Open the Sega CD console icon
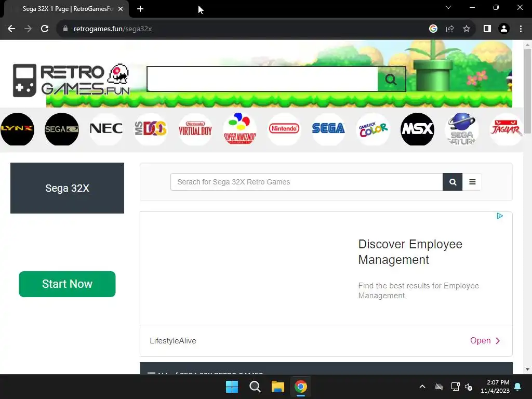Screen dimensions: 532x399 (62, 129)
